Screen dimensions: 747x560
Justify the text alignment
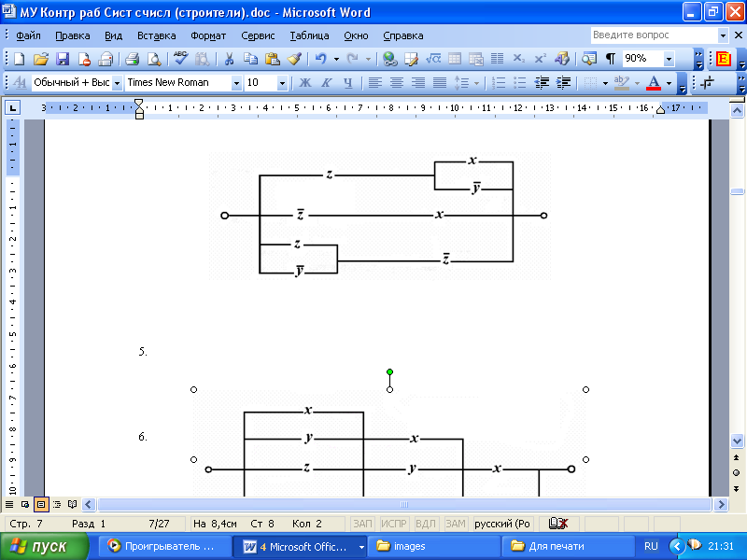tap(439, 82)
